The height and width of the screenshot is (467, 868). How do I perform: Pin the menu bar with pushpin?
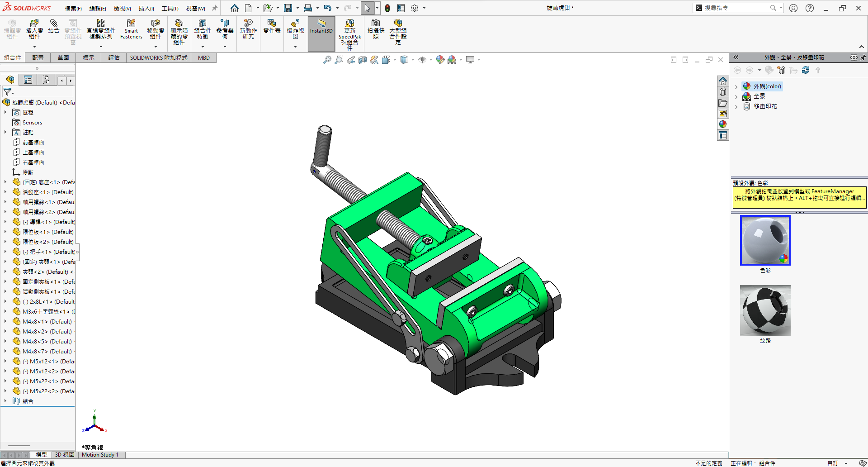(215, 8)
